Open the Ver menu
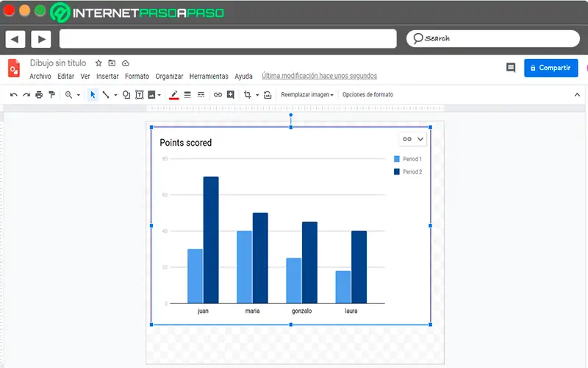This screenshot has width=588, height=368. (x=85, y=77)
